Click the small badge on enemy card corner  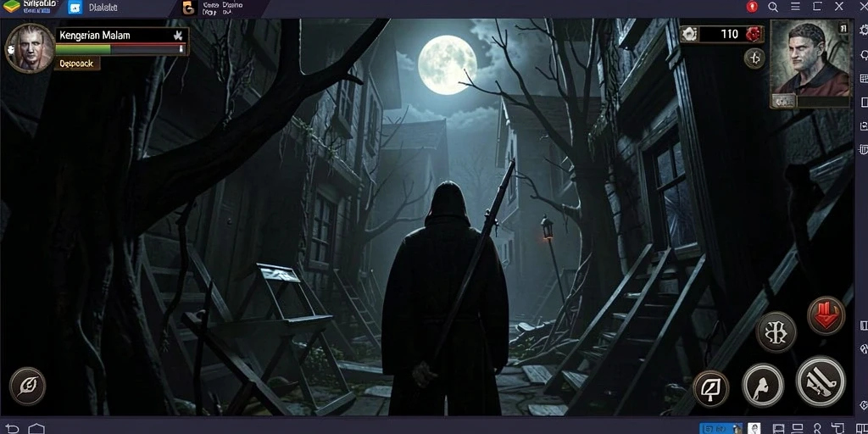point(843,27)
